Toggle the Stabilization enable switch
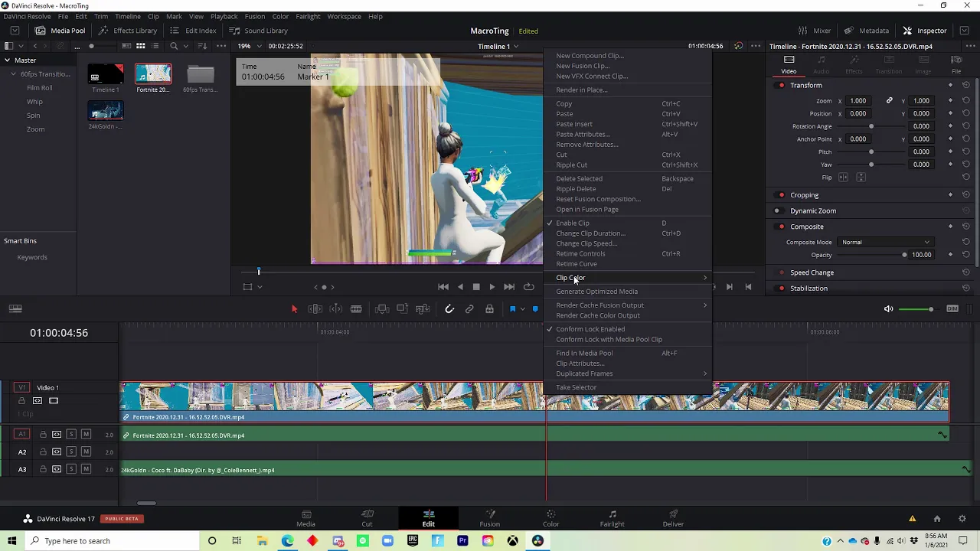 coord(781,289)
